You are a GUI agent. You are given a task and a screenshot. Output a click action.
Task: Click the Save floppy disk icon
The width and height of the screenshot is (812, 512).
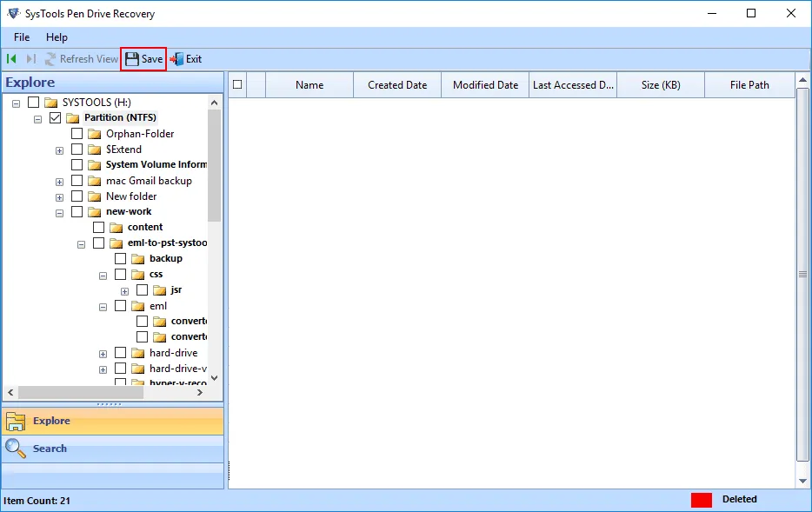point(132,59)
